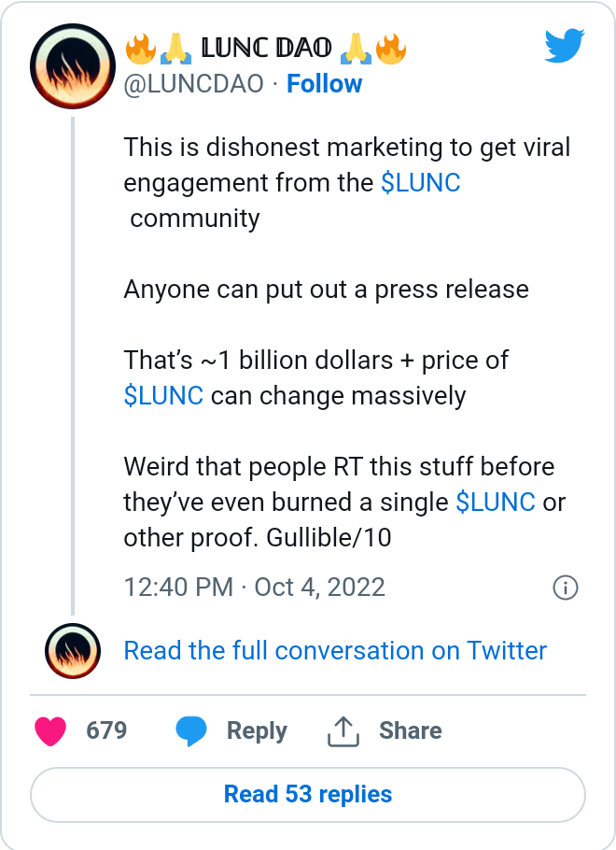Open the 12:40 PM Oct 4, 2022 timestamp

[254, 587]
